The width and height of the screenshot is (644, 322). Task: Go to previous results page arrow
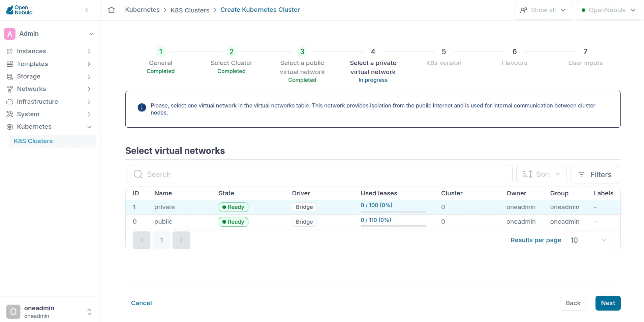click(142, 240)
